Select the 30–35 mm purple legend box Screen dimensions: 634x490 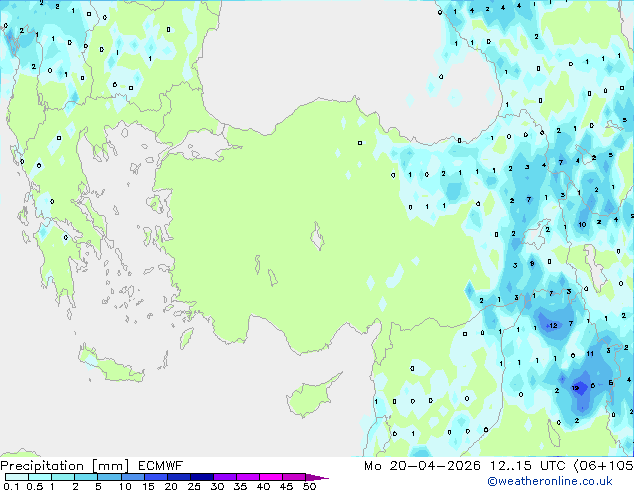224,477
